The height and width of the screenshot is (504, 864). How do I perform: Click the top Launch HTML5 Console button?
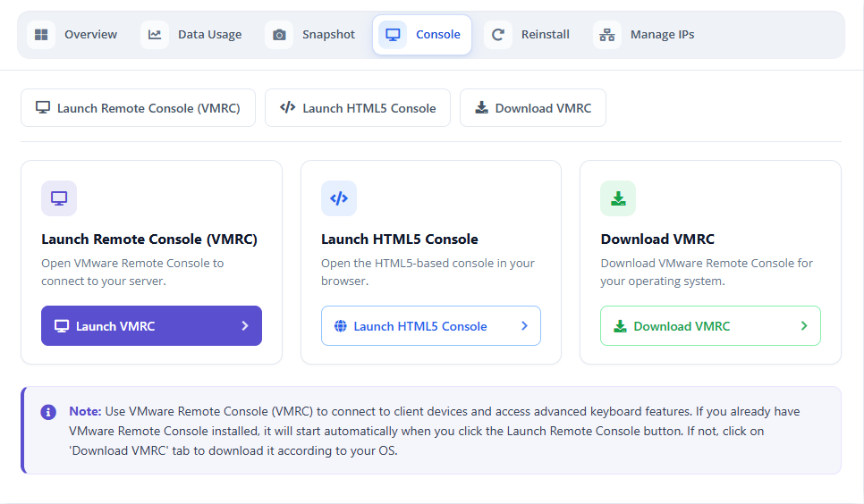point(358,108)
